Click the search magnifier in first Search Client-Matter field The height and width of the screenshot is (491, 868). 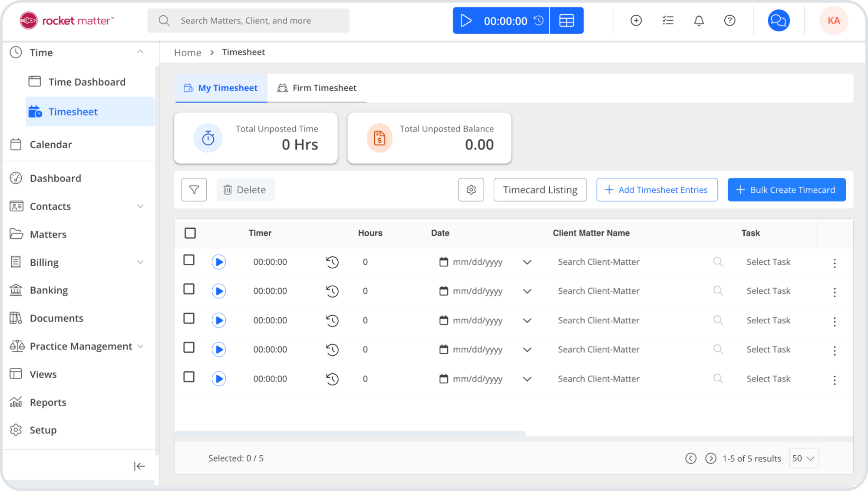tap(718, 262)
